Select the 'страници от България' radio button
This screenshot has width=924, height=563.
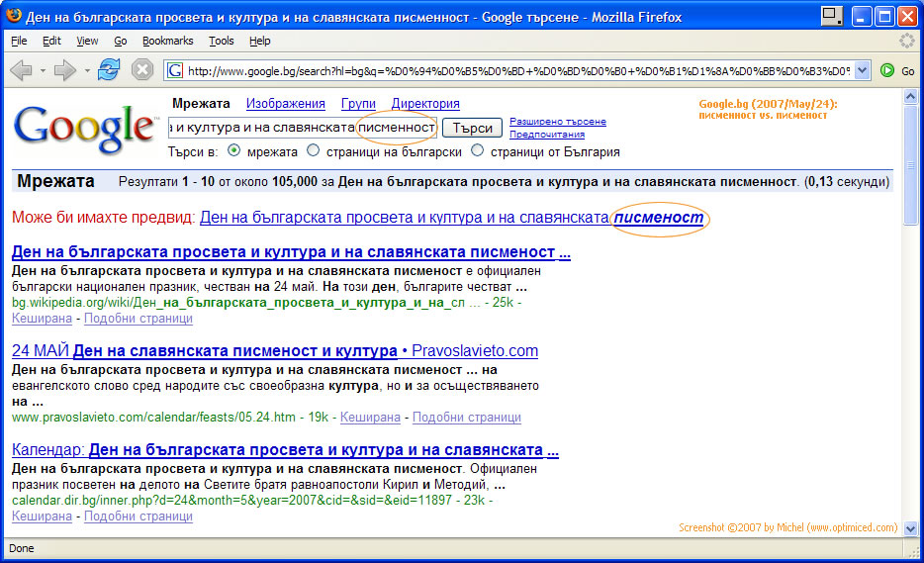pyautogui.click(x=477, y=150)
